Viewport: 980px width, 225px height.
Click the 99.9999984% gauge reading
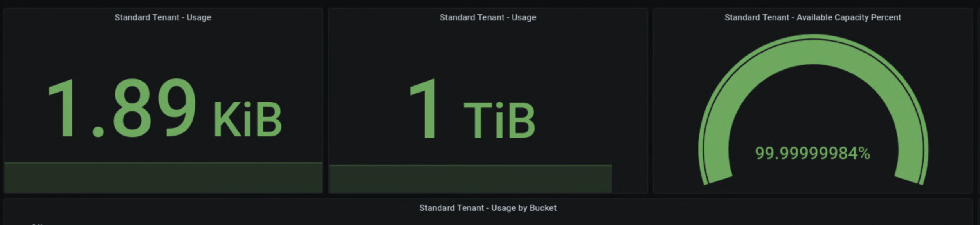coord(812,153)
